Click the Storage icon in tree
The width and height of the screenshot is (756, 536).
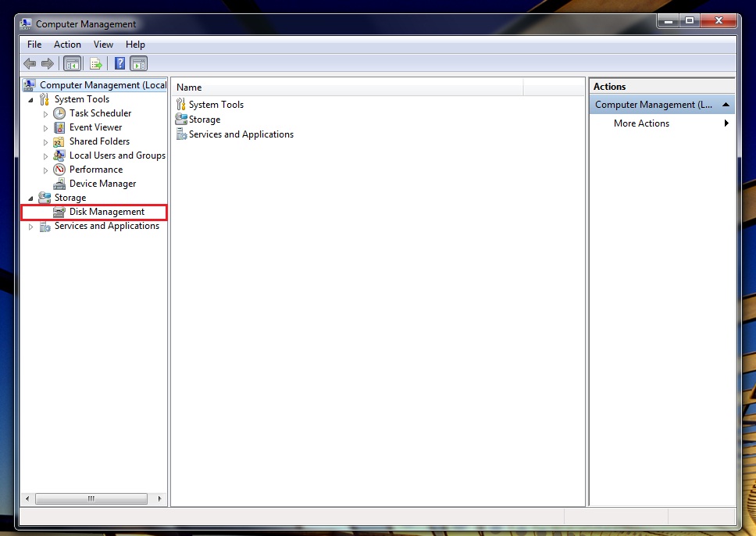coord(45,198)
